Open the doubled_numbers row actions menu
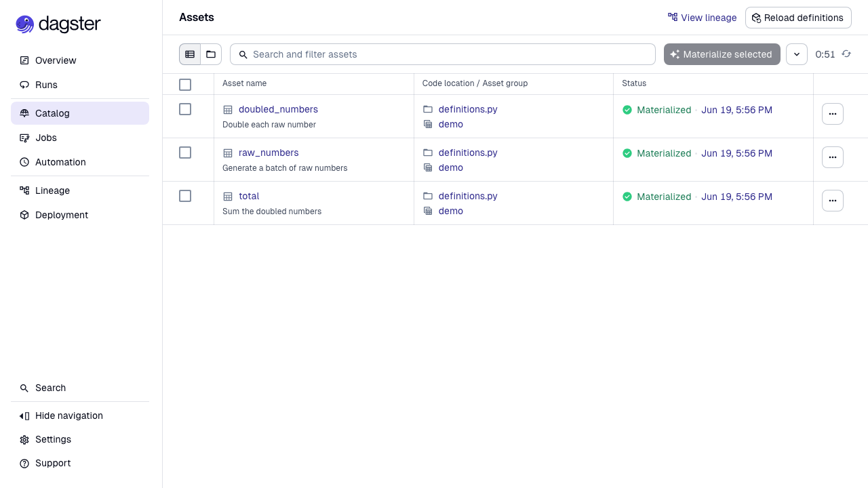This screenshot has width=868, height=488. tap(833, 114)
